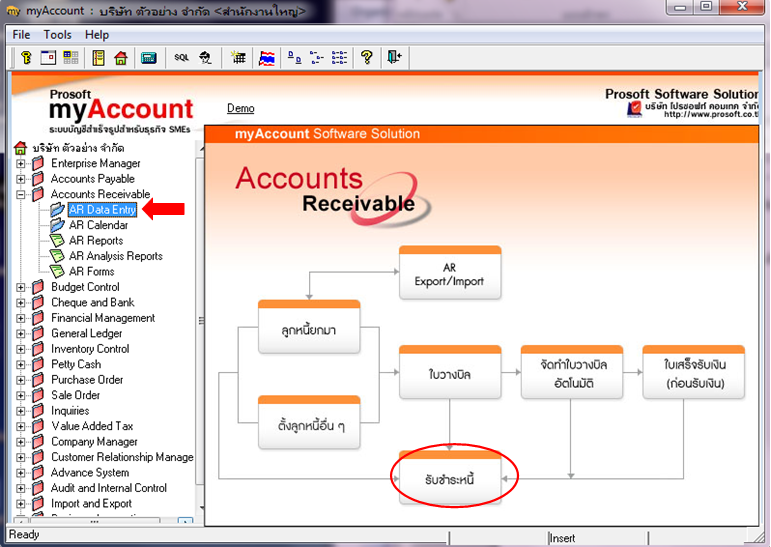Open the notebook icon in toolbar
This screenshot has width=771, height=547.
click(x=98, y=58)
